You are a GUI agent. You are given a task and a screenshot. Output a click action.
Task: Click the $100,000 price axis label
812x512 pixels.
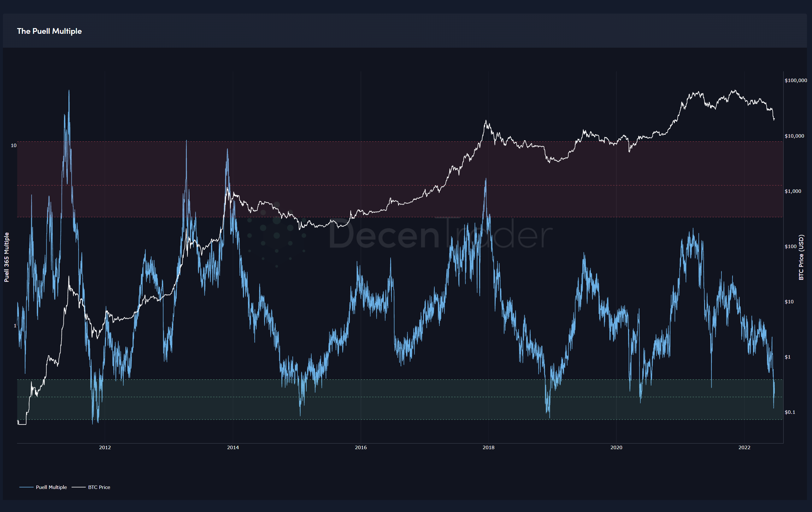pos(796,80)
